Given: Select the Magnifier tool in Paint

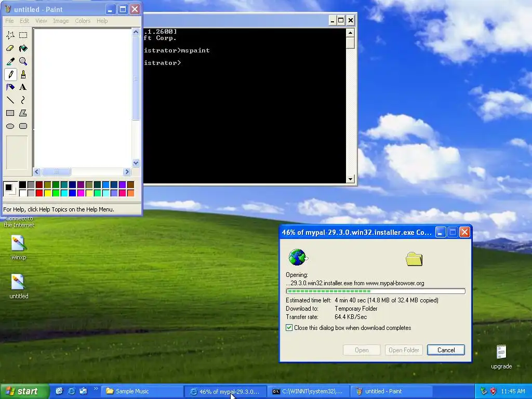Looking at the screenshot, I should (x=23, y=61).
